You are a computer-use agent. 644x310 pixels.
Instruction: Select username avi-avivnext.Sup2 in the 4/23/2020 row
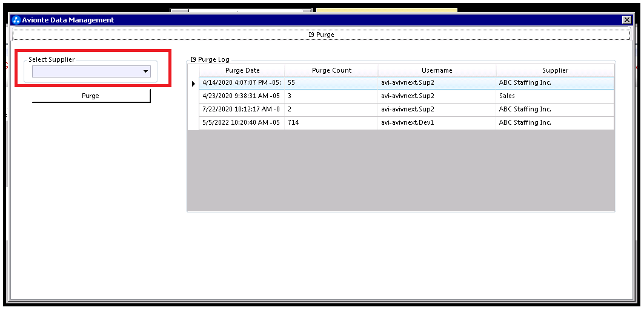[x=437, y=96]
